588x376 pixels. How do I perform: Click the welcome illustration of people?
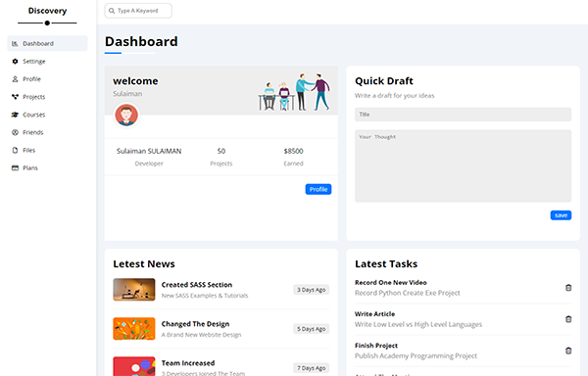pos(294,92)
